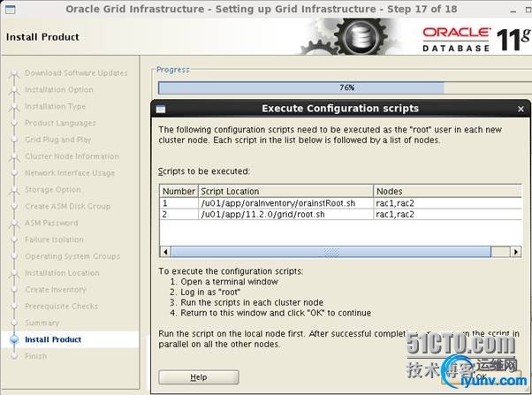Screen dimensions: 532x395
Task: Click the Oracle Database 11g logo
Action: click(476, 40)
